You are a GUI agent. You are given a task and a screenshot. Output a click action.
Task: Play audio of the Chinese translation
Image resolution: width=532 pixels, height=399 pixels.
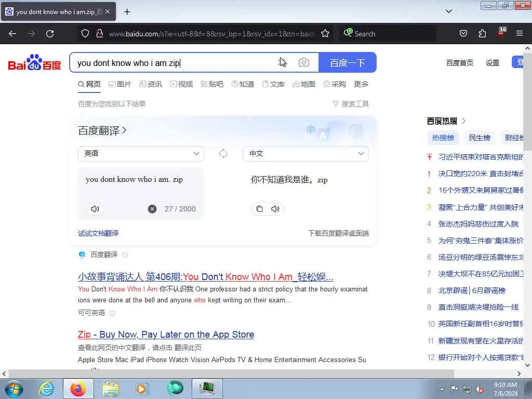point(275,209)
